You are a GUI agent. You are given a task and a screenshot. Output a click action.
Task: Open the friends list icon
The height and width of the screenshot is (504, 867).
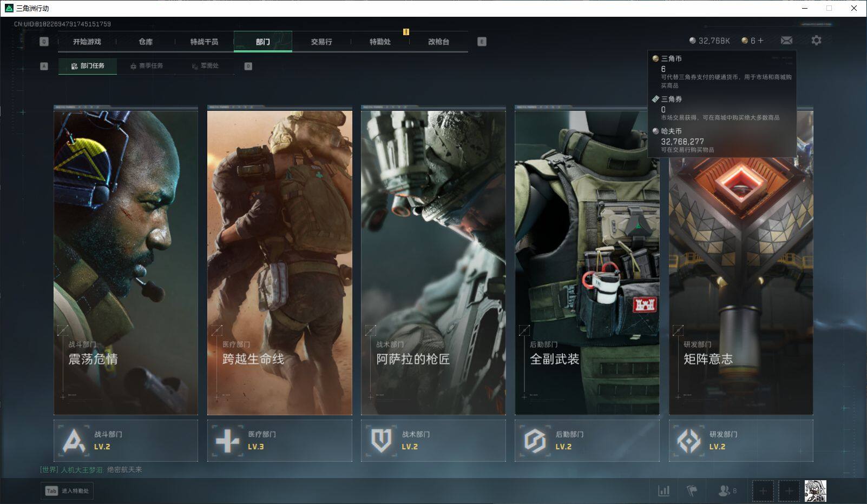click(725, 491)
